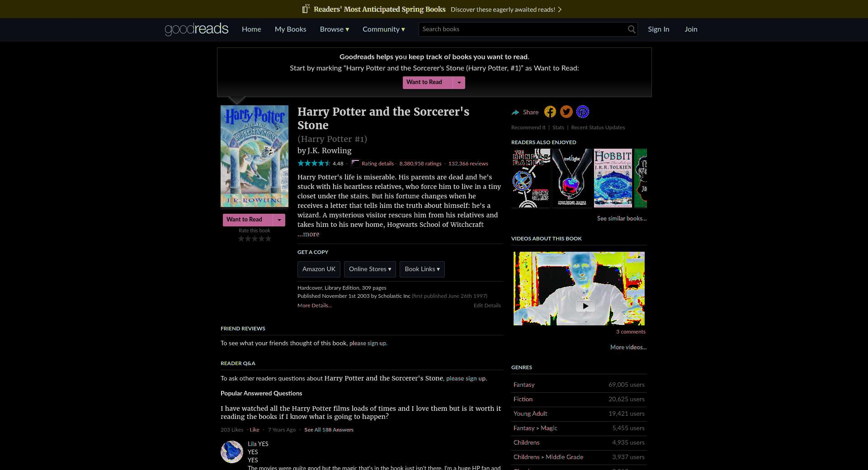Click the Share arrow icon
The image size is (868, 470).
[515, 113]
